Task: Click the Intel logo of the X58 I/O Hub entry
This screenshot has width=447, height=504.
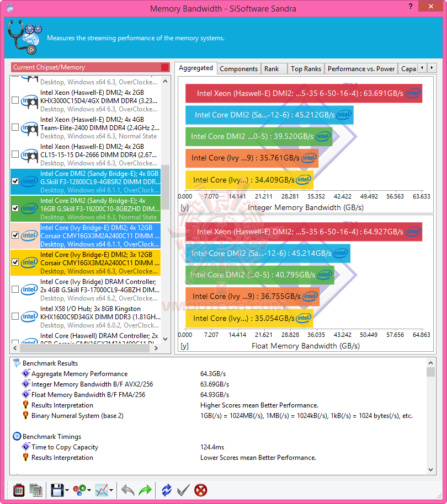Action: pyautogui.click(x=29, y=317)
